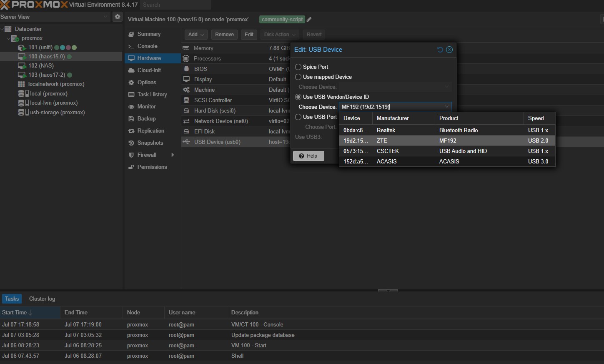Click the Help button in the dialog
The image size is (604, 364).
[308, 156]
